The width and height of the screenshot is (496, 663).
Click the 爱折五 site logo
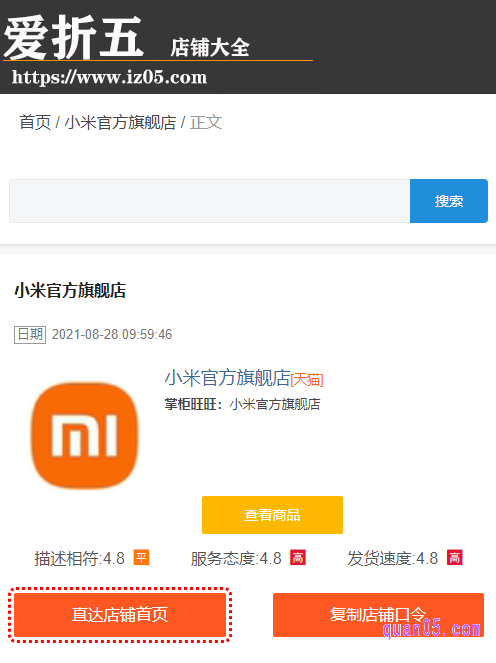73,37
